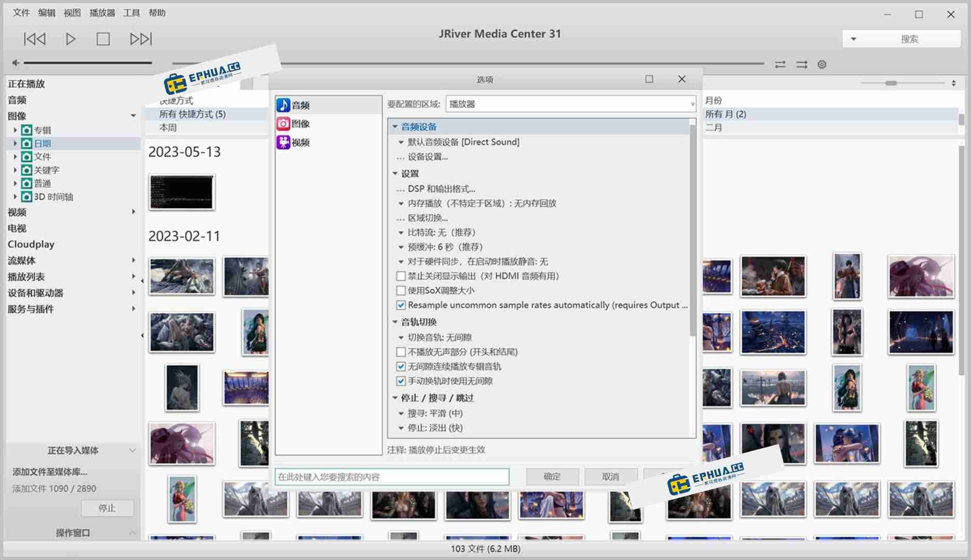Viewport: 971px width, 560px height.
Task: Open the 帮助 menu
Action: 157,12
